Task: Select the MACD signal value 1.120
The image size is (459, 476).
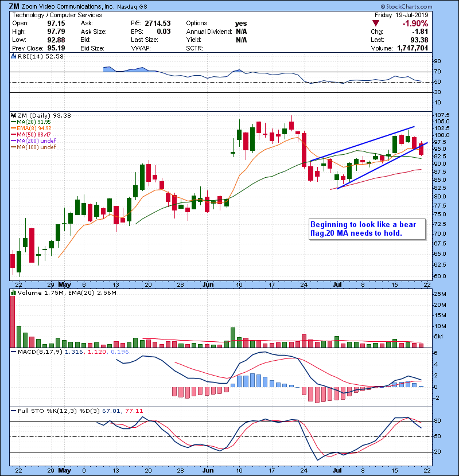Action: [x=96, y=352]
